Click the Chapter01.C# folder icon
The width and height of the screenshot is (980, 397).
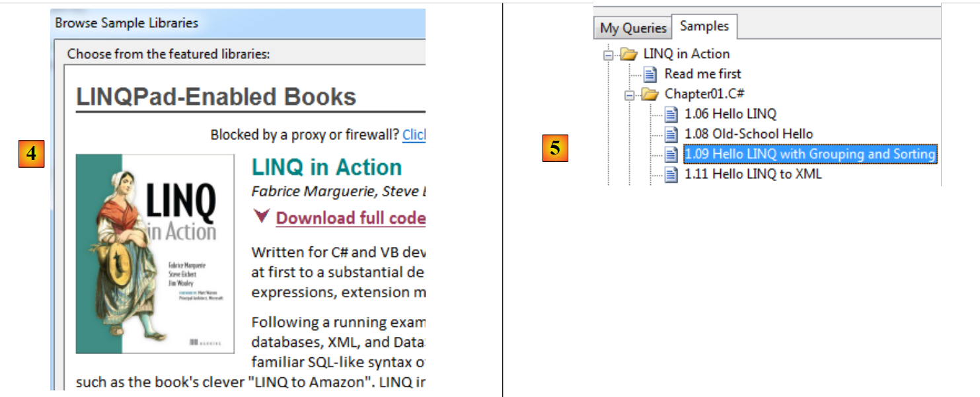coord(650,94)
